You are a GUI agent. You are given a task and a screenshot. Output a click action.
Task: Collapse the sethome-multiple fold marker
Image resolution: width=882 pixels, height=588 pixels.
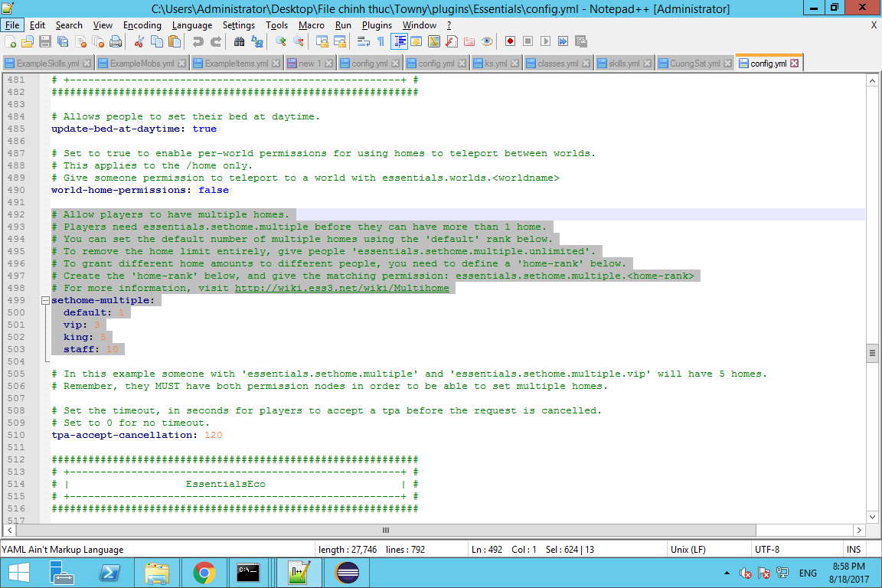click(45, 301)
